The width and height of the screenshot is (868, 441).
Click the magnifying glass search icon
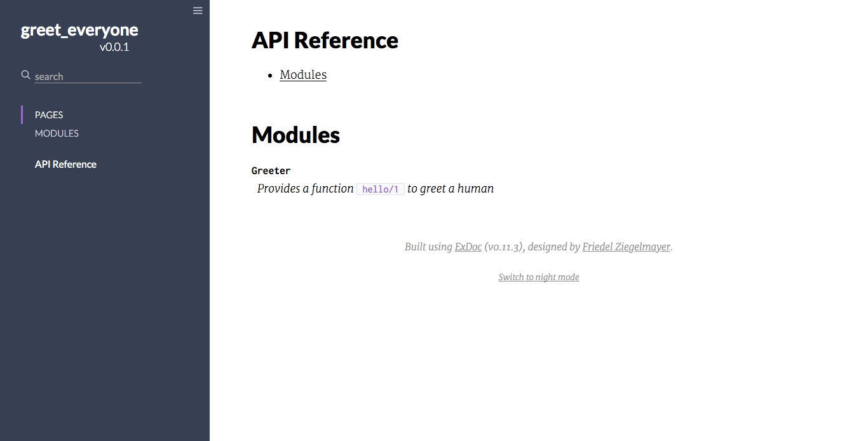(x=26, y=75)
